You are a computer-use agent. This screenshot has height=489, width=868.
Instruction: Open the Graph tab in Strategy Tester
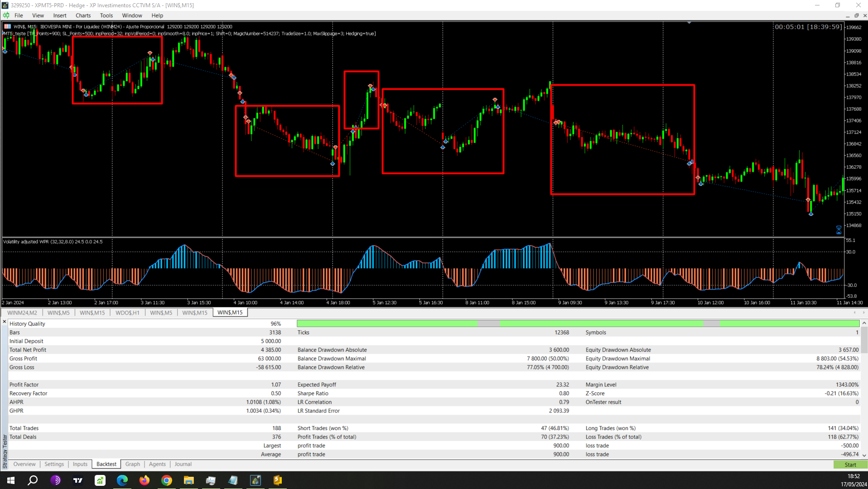pos(132,464)
